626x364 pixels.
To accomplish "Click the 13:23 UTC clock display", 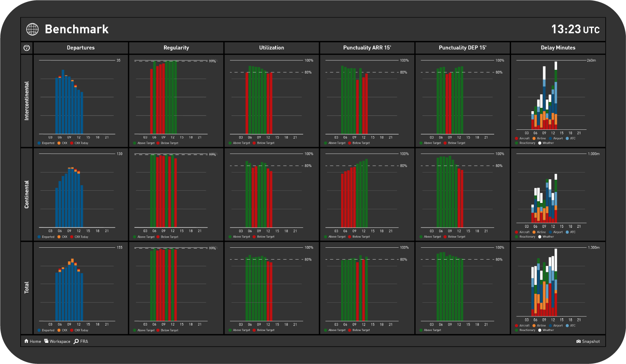I will 575,29.
